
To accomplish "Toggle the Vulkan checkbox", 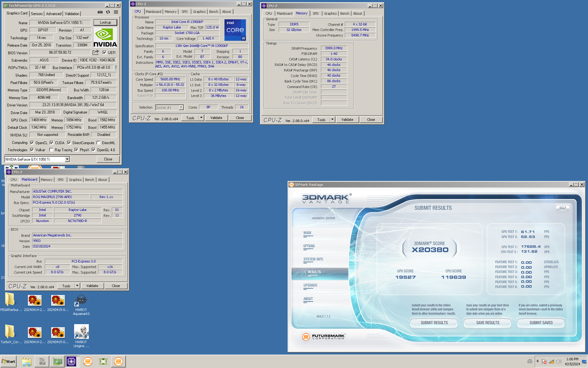I will coord(32,150).
